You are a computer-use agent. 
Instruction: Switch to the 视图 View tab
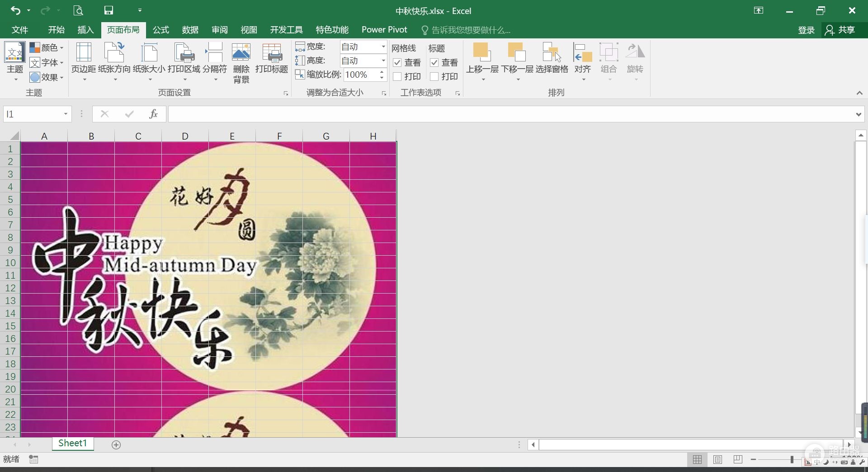pyautogui.click(x=249, y=30)
